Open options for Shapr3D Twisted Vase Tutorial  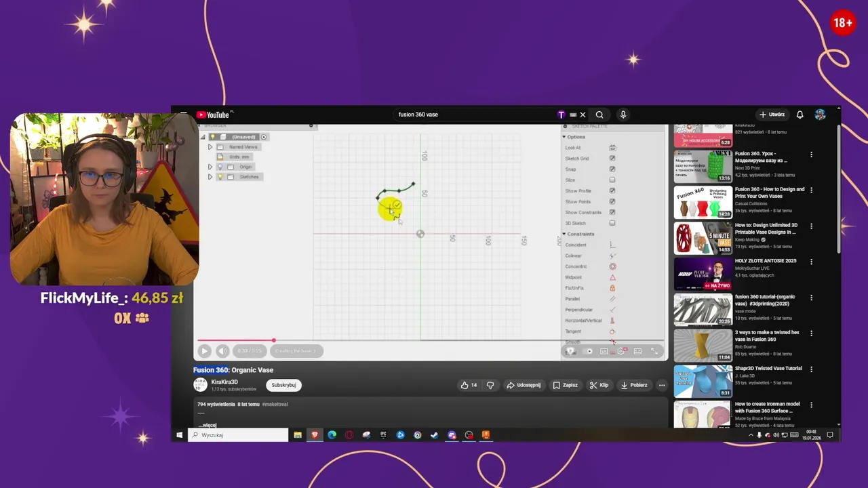[811, 369]
